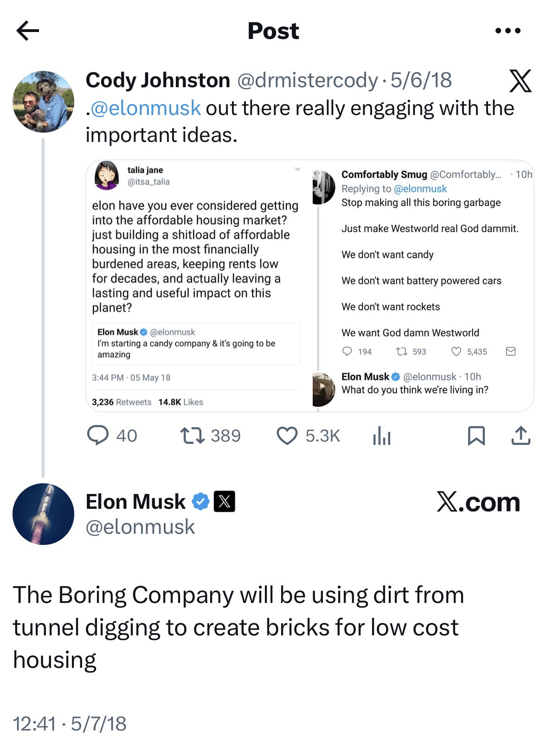
Task: Tap the 12:41 · 5/7/18 timestamp
Action: [70, 724]
